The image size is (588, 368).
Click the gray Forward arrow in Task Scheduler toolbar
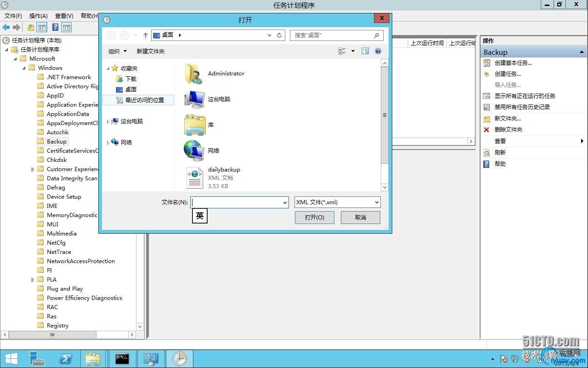pyautogui.click(x=17, y=28)
